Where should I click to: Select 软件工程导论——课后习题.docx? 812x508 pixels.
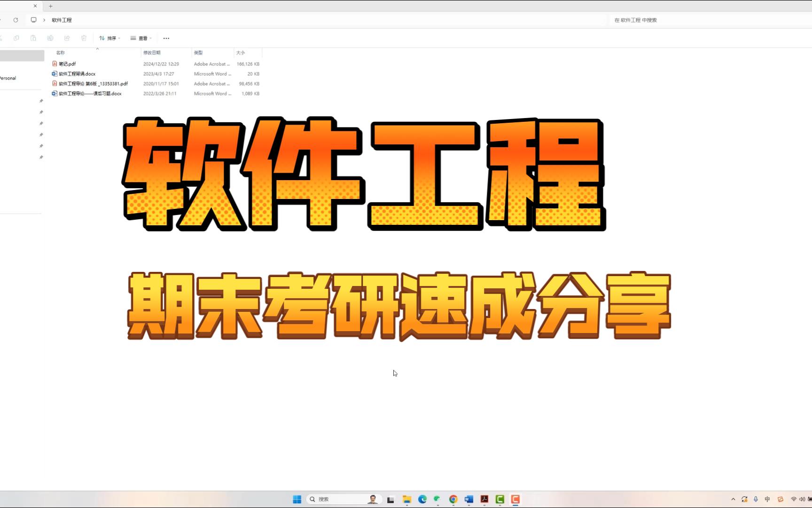click(x=90, y=94)
